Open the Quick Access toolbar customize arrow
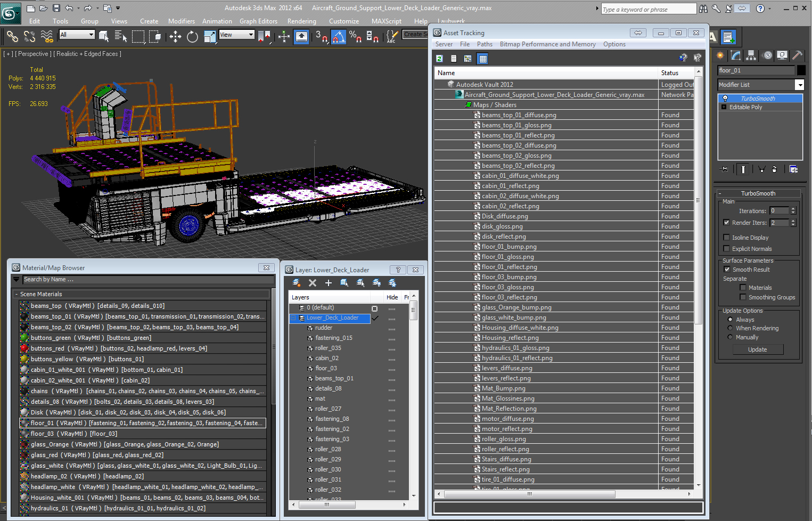 [118, 8]
